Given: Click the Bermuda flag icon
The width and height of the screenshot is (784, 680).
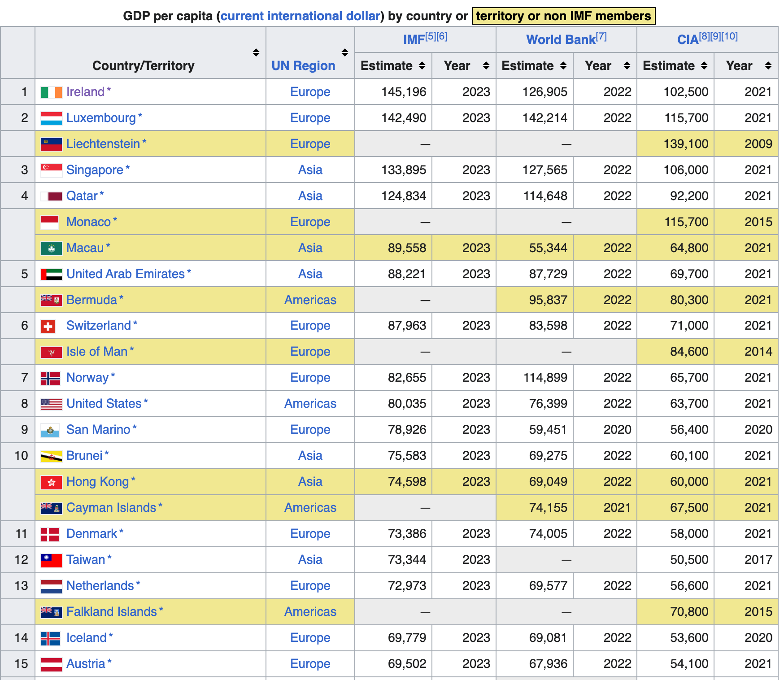Looking at the screenshot, I should (51, 301).
